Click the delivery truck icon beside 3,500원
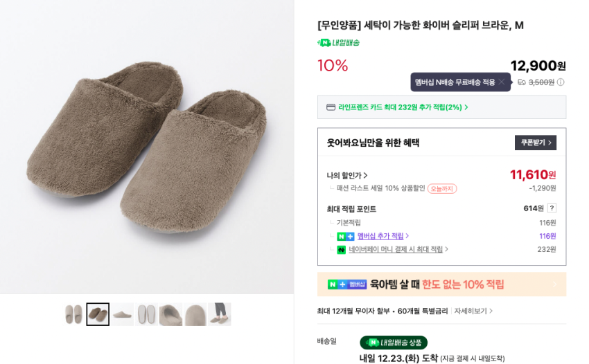 tap(521, 82)
